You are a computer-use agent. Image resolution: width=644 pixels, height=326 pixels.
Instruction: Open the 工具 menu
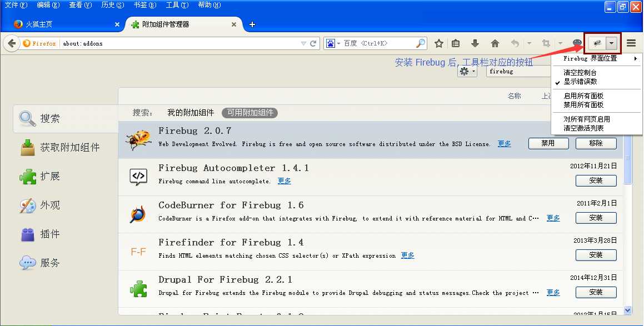tap(177, 5)
